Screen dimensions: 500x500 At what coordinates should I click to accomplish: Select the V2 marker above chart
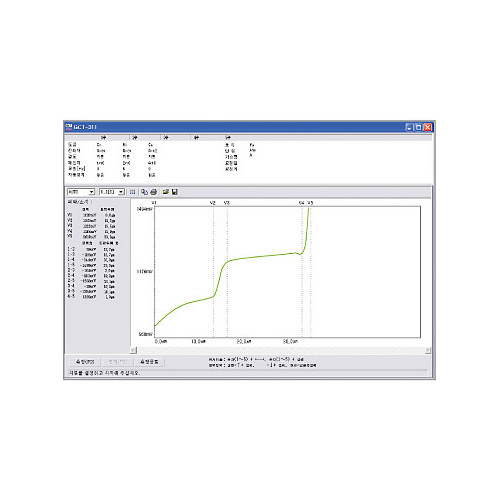[x=213, y=203]
